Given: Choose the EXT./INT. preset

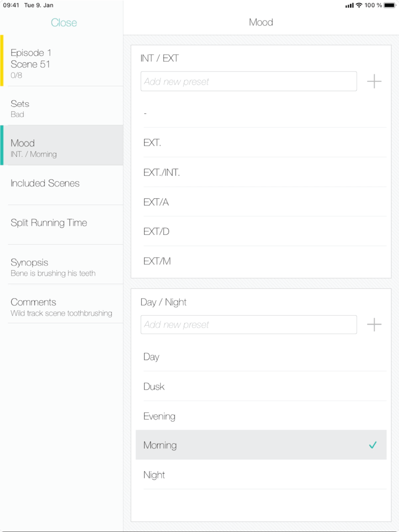Looking at the screenshot, I should coord(261,172).
